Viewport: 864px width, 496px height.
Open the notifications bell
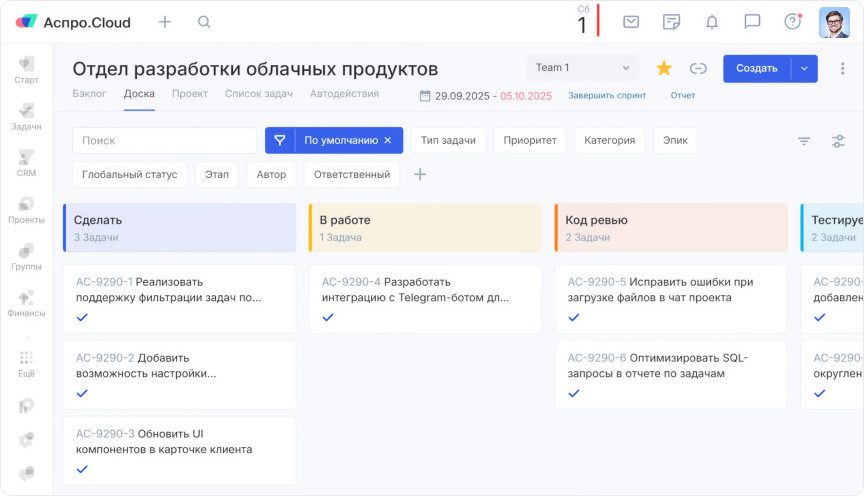pyautogui.click(x=712, y=21)
